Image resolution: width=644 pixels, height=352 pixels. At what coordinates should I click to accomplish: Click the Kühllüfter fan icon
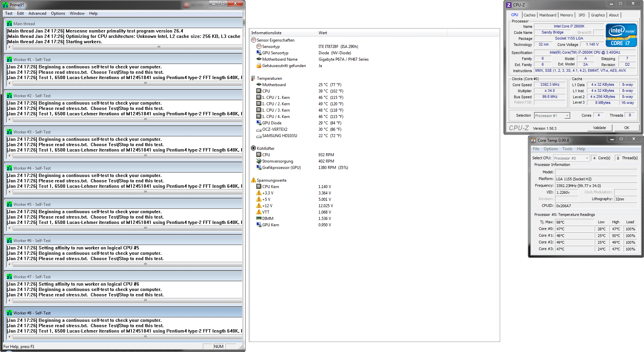[x=254, y=149]
